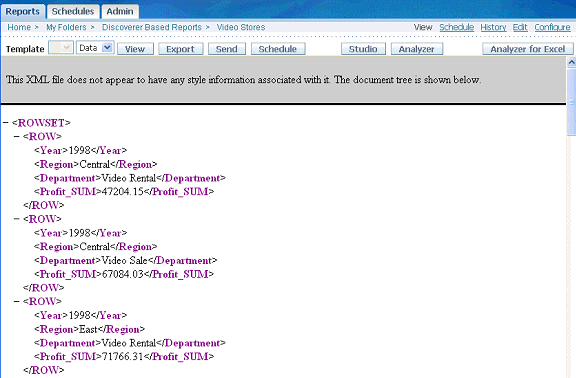Open the Admin tab

(x=120, y=11)
